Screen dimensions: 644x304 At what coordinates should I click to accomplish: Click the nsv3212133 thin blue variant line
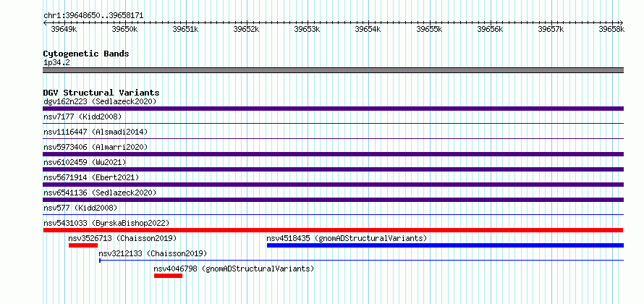click(x=361, y=261)
